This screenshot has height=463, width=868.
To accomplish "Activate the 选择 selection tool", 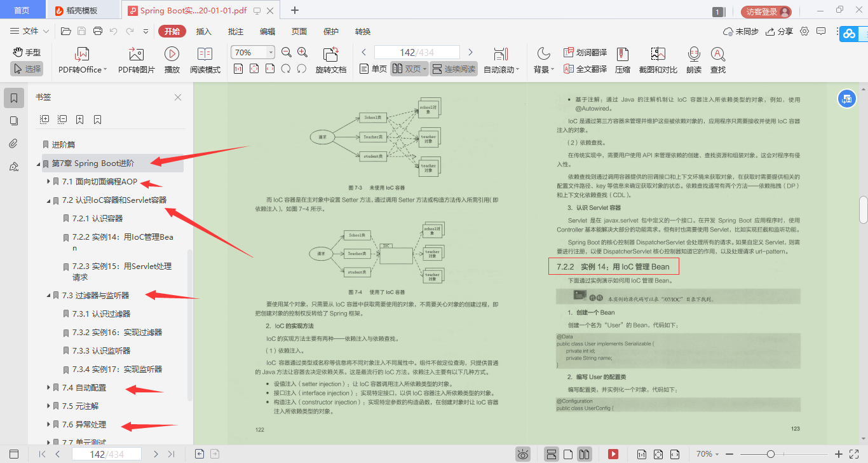I will coord(27,69).
